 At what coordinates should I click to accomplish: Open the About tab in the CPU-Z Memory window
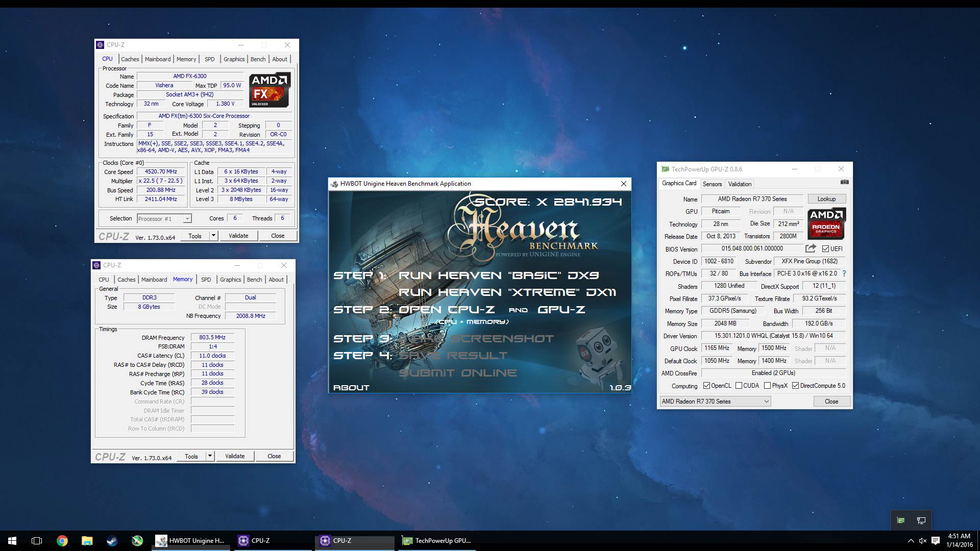click(276, 280)
